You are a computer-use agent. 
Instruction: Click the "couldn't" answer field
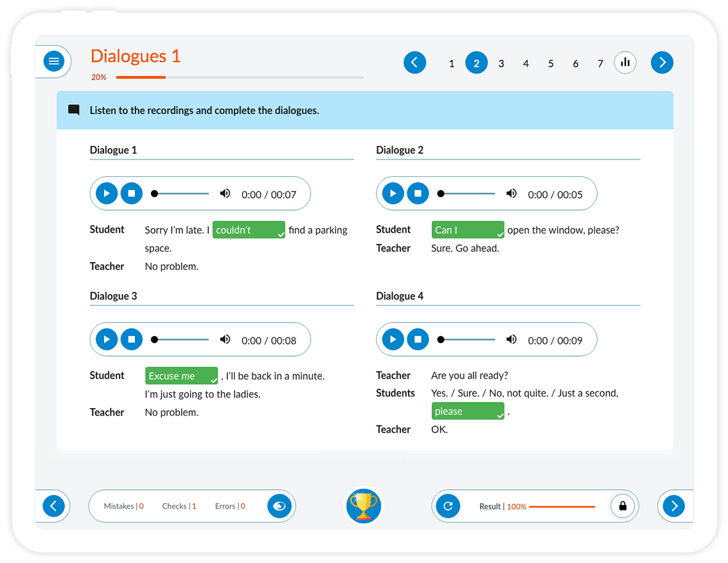tap(248, 230)
